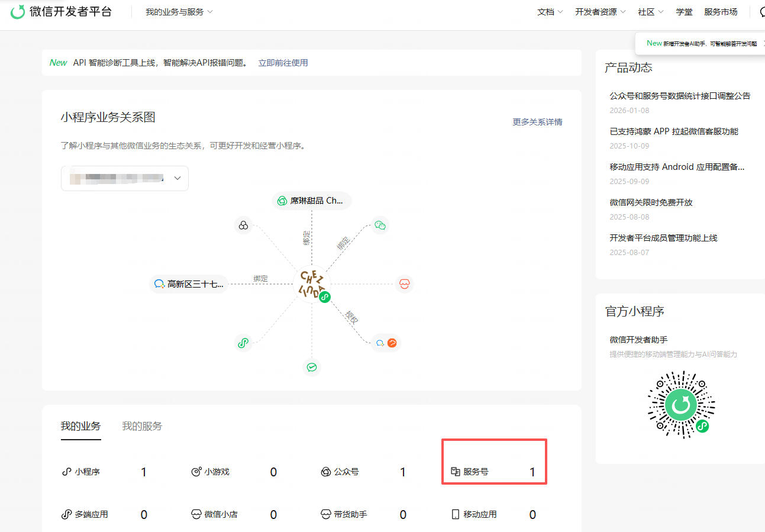This screenshot has height=532, width=765.
Task: Click the 移动应用 phone icon
Action: [x=455, y=515]
